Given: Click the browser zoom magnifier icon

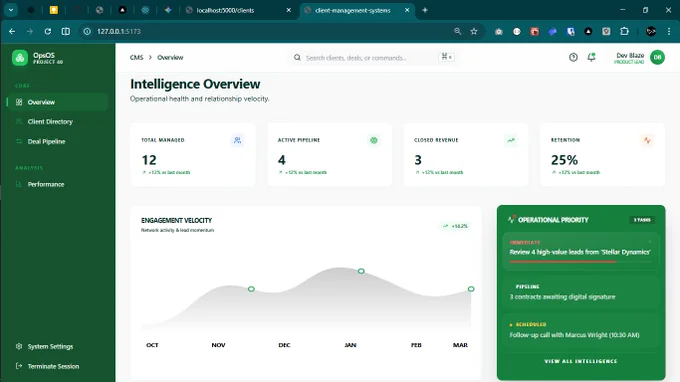Looking at the screenshot, I should pos(458,31).
